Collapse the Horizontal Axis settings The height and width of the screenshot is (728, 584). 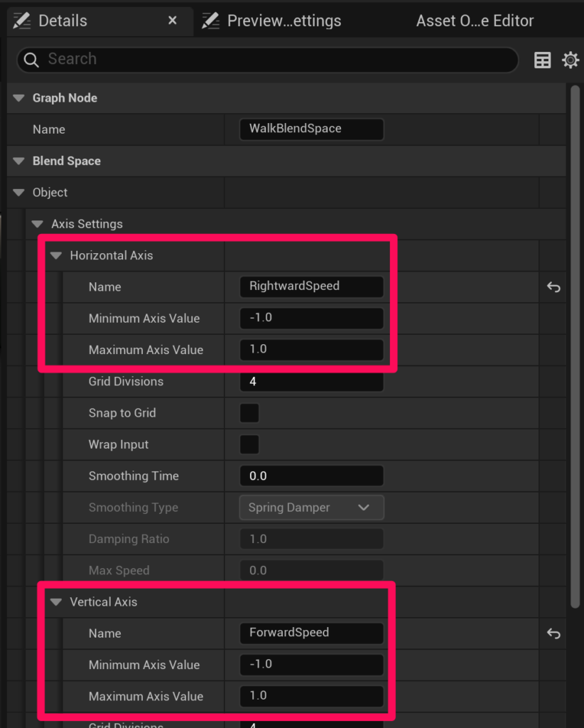click(56, 255)
